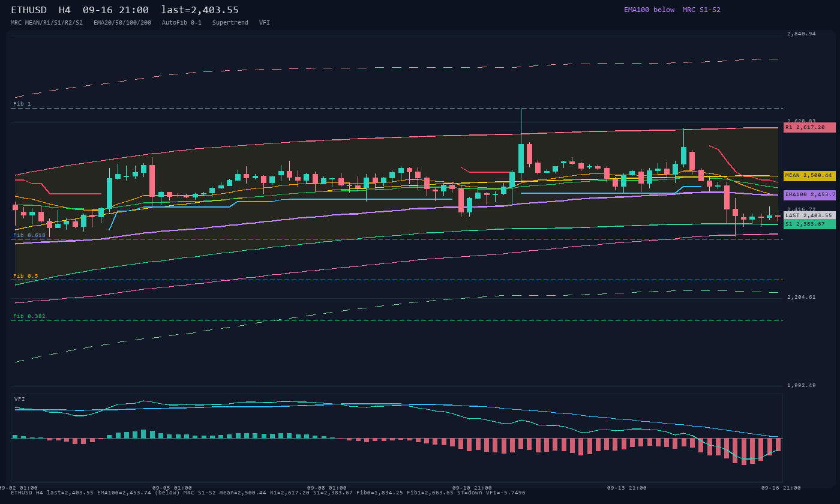Click the orange "Fib 0.5" level label

26,276
